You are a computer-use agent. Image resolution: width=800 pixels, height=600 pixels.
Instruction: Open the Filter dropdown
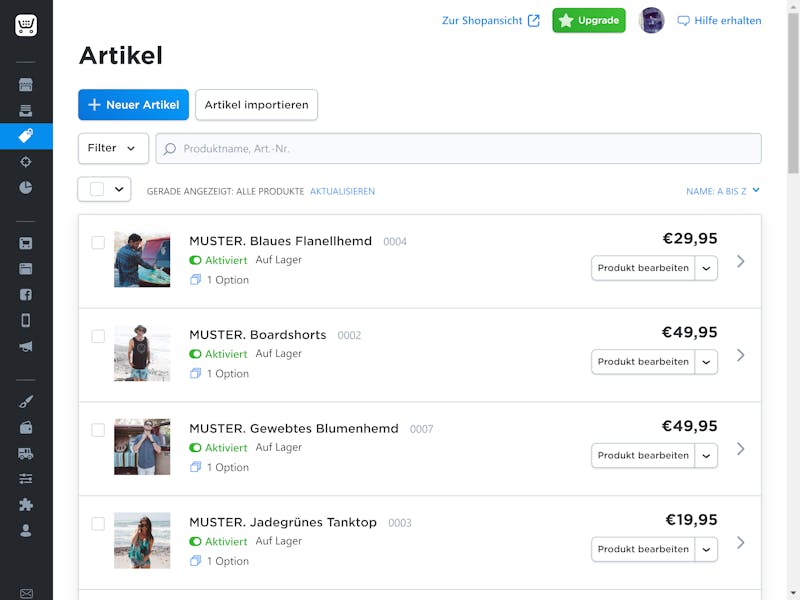point(113,148)
